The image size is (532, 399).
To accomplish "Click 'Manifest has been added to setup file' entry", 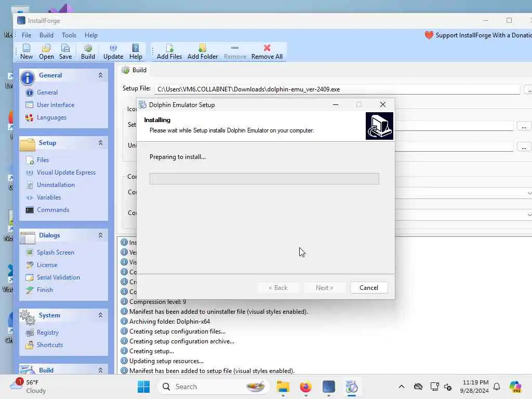I will (x=212, y=371).
